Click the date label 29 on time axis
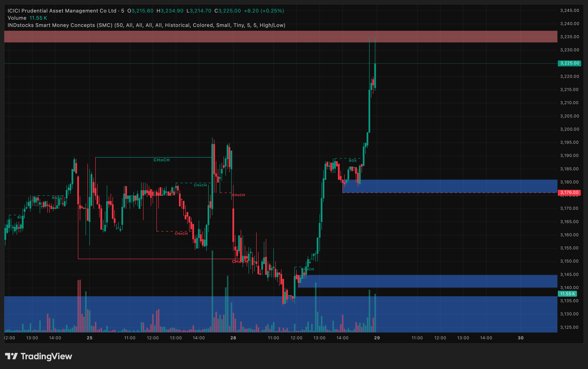The image size is (588, 369). [377, 338]
